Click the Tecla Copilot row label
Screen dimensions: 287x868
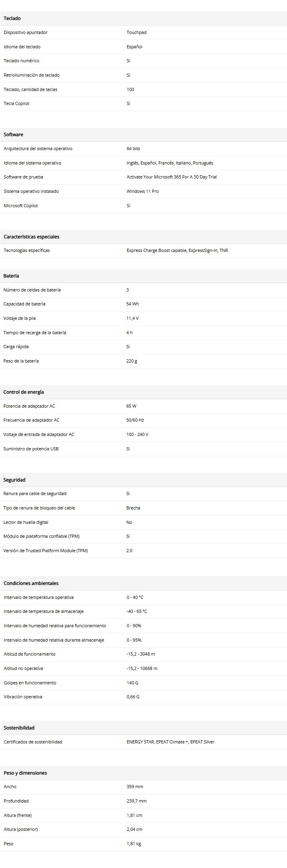(16, 103)
